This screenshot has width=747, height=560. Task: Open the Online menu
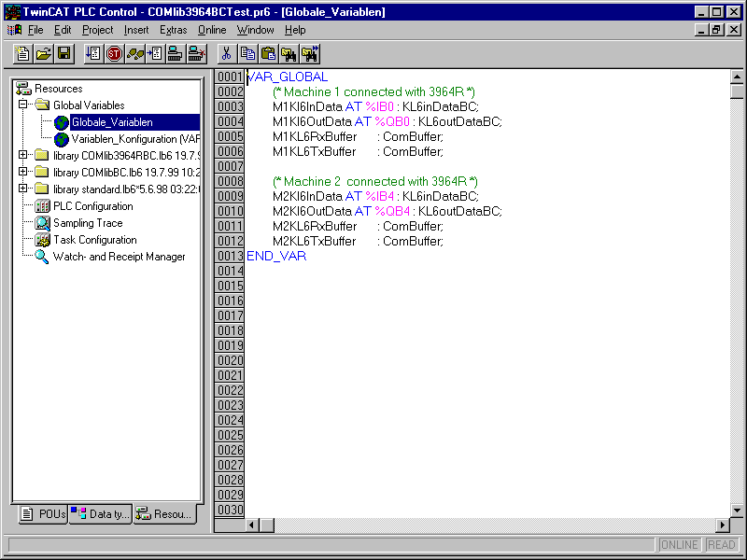(x=212, y=30)
